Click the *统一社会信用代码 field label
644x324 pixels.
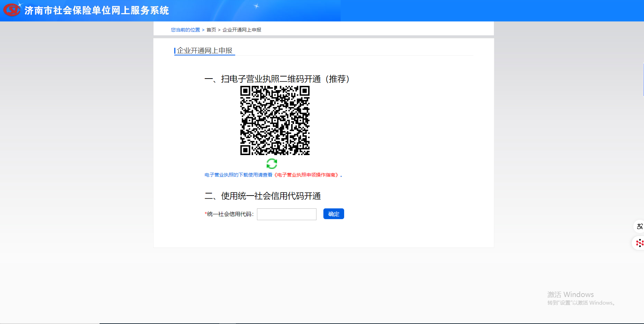click(x=229, y=214)
